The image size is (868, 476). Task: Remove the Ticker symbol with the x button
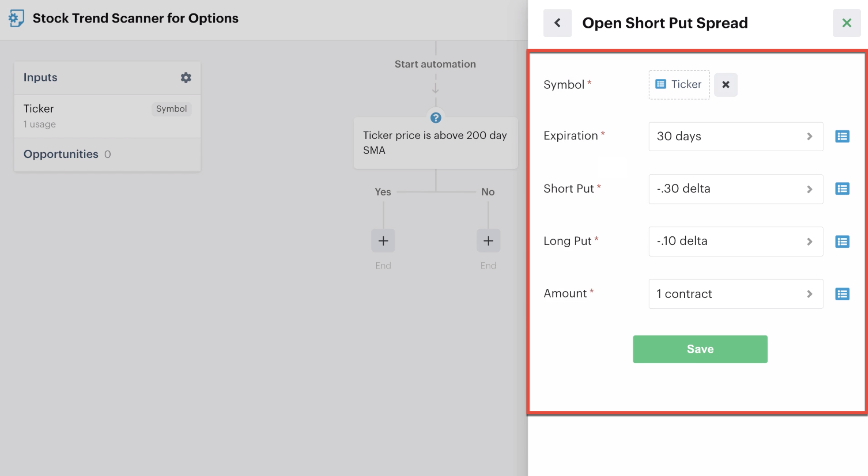coord(726,85)
